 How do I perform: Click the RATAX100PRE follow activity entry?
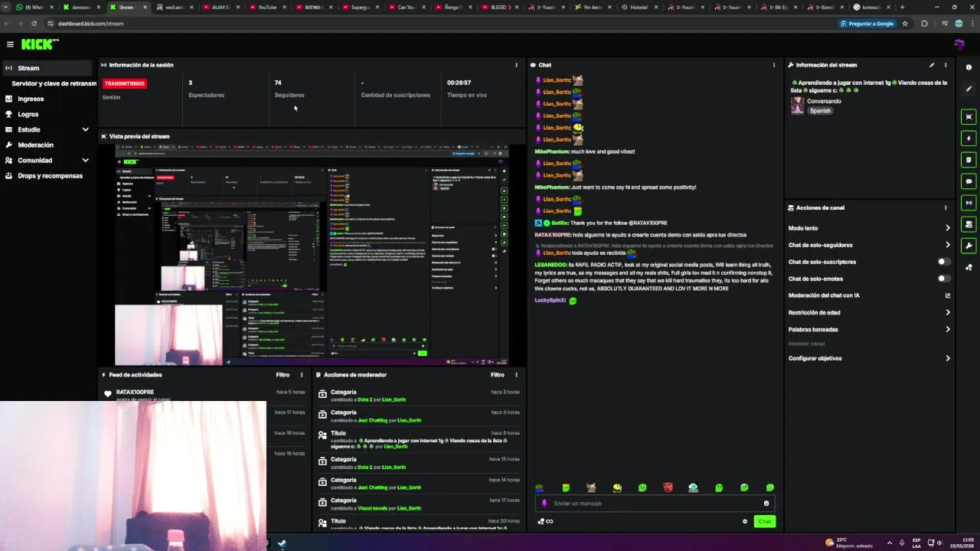[205, 395]
